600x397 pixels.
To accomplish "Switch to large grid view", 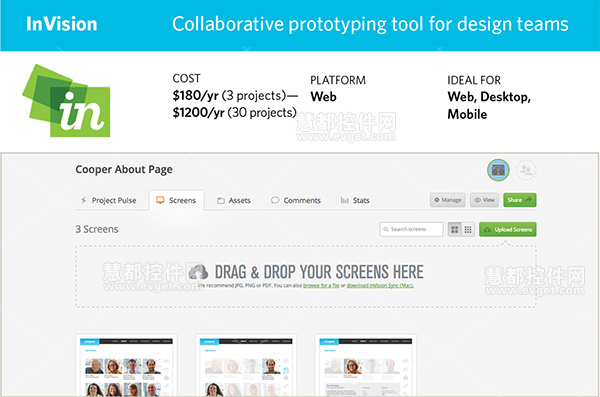I will pyautogui.click(x=455, y=229).
